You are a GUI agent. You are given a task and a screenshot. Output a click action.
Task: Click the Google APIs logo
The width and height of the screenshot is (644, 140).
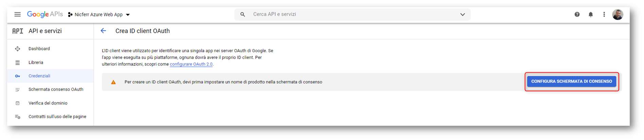click(x=45, y=14)
